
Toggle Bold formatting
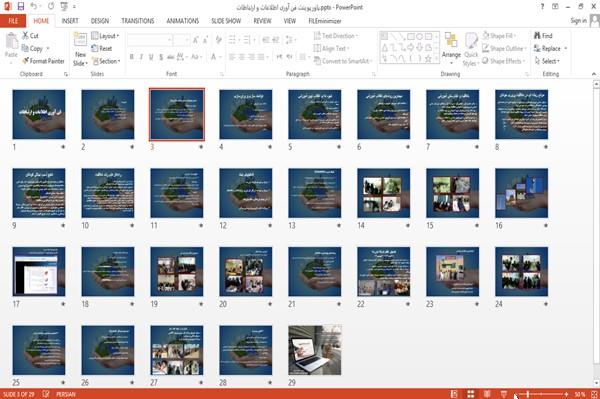pos(131,57)
